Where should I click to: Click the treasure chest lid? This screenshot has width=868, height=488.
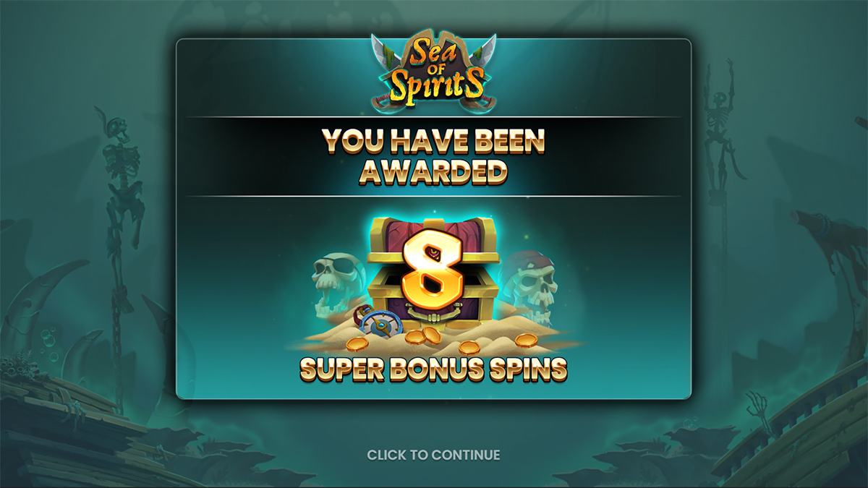433,240
